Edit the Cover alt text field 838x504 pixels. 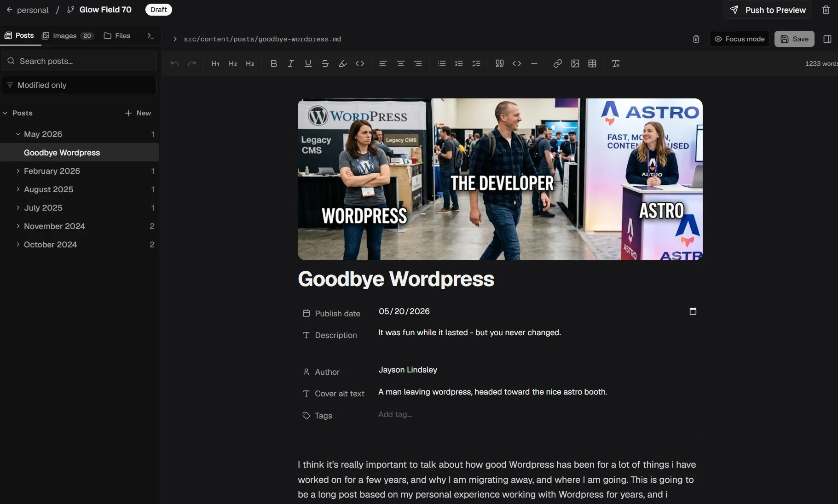tap(493, 392)
